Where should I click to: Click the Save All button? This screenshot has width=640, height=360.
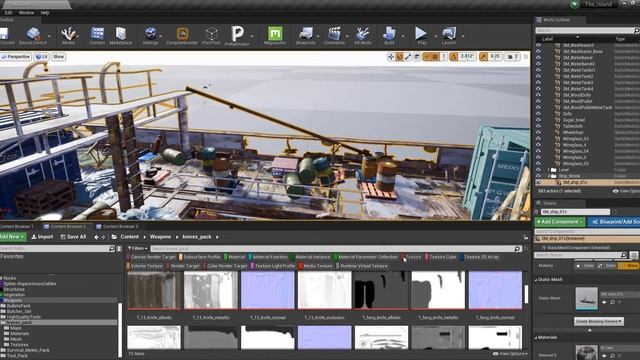73,237
